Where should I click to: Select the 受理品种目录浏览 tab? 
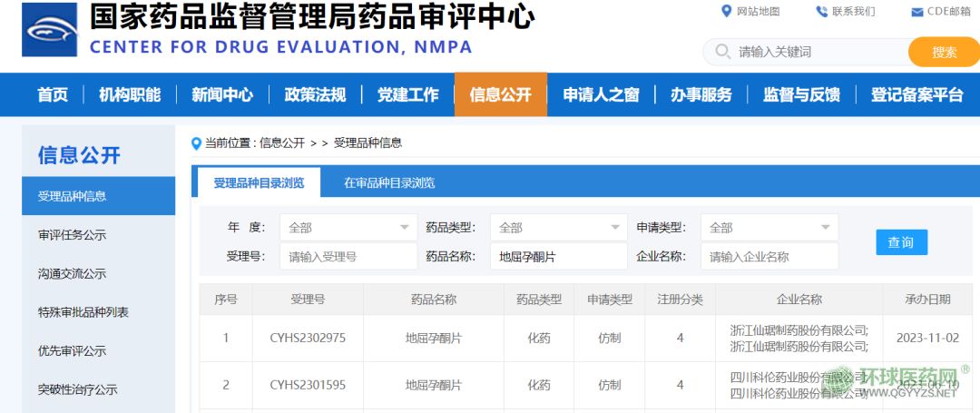coord(259,182)
